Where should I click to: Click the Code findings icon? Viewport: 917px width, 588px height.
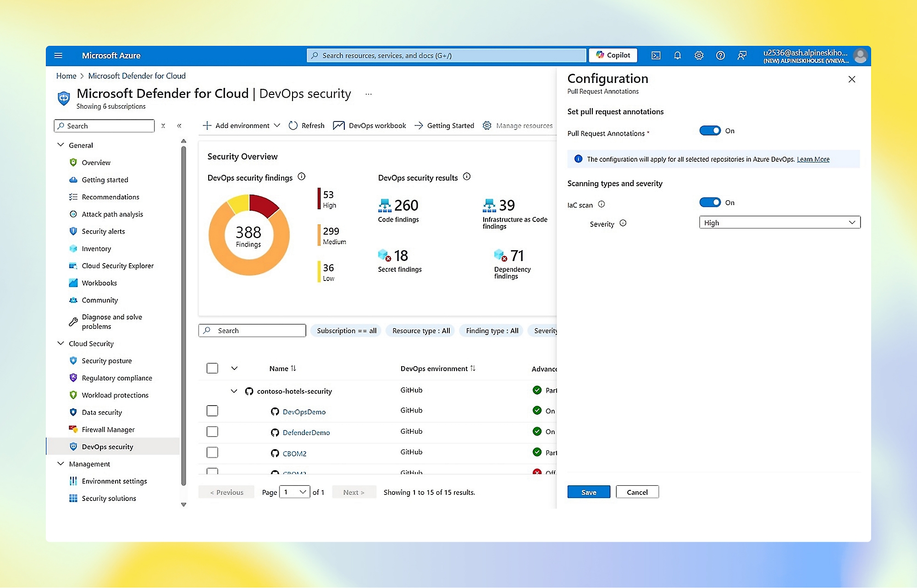385,205
